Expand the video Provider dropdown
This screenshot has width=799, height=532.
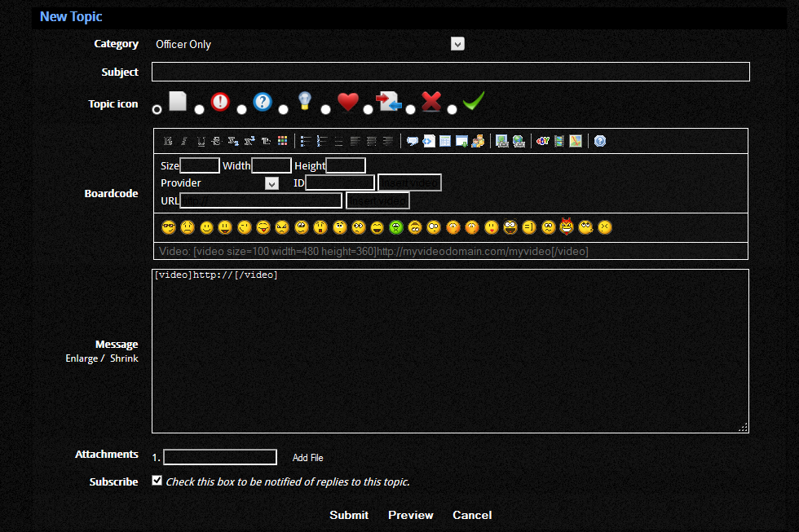[271, 183]
